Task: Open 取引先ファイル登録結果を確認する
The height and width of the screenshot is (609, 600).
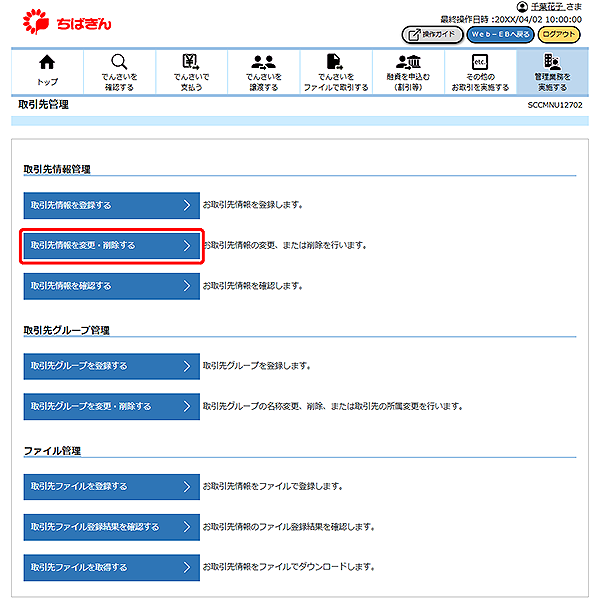Action: click(111, 527)
